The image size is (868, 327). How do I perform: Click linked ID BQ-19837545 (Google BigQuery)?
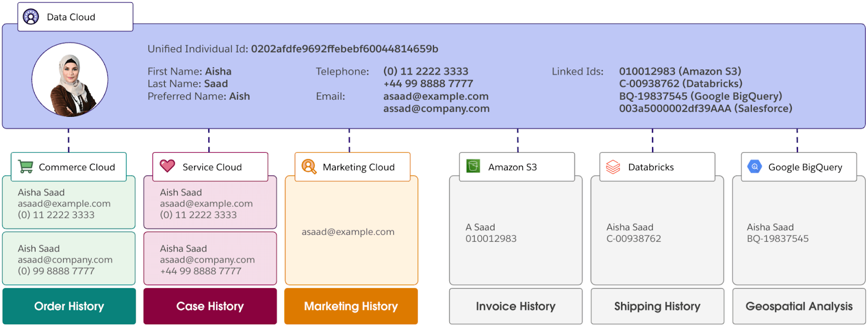[700, 96]
